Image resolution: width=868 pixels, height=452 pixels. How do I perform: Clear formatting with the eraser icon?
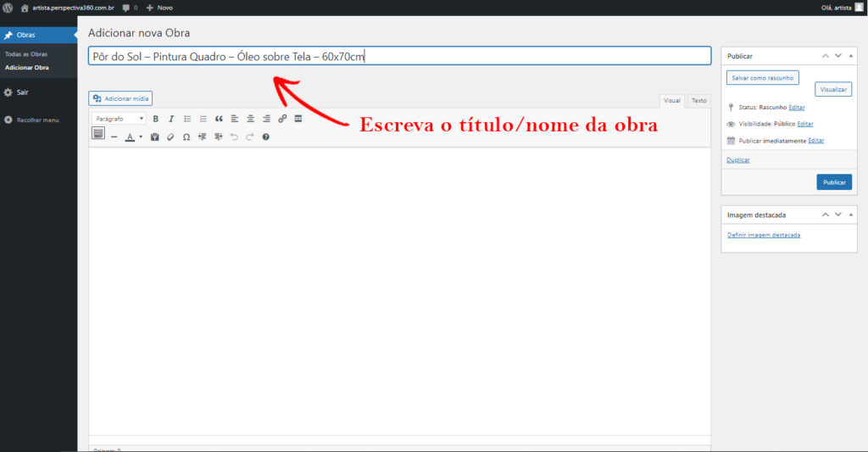(x=170, y=137)
